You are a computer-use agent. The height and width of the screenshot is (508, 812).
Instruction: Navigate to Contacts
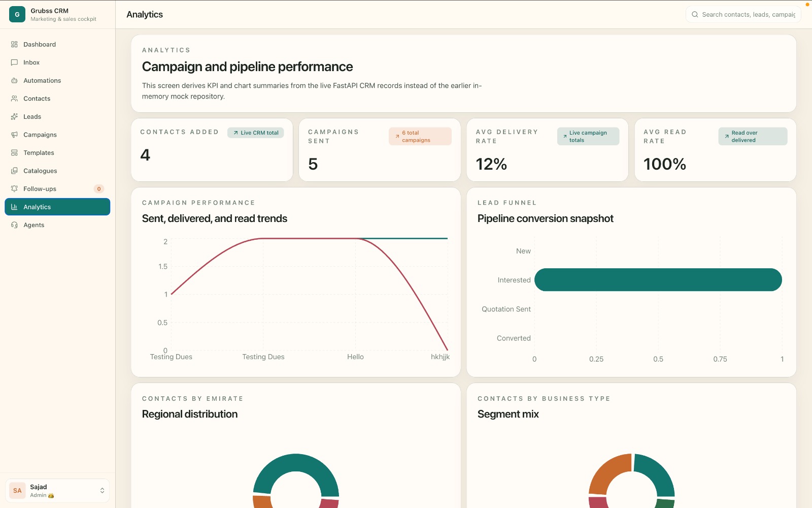[57, 99]
